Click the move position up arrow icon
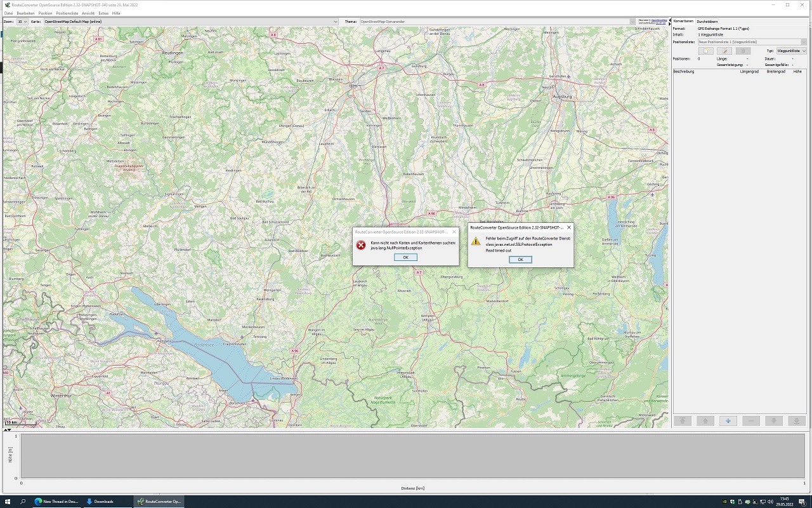 [705, 421]
